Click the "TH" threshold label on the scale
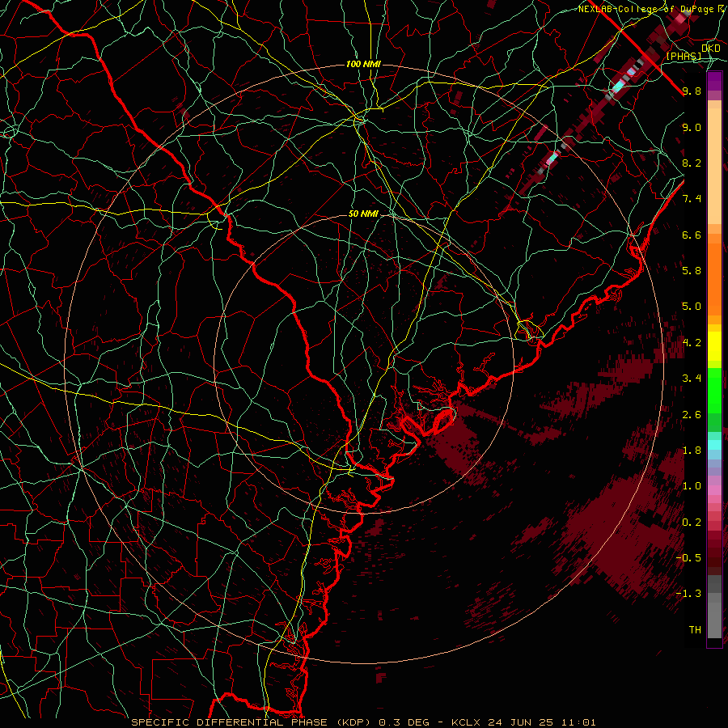This screenshot has height=728, width=728. pos(695,630)
